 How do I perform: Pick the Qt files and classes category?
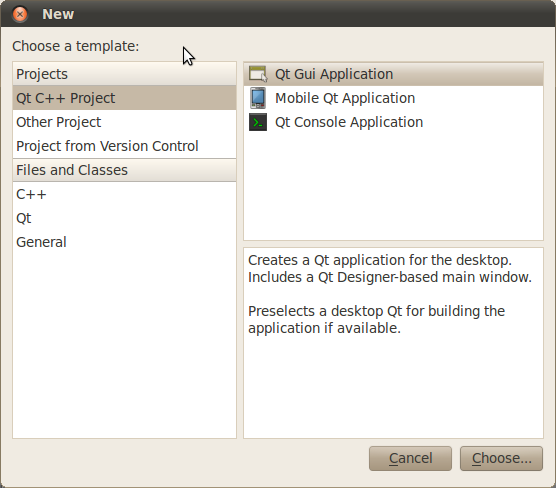coord(124,218)
